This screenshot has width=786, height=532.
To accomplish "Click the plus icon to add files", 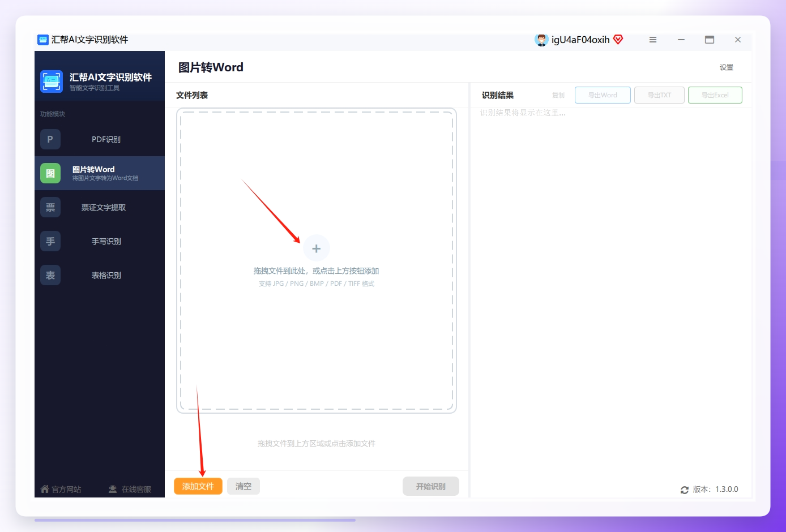I will (317, 248).
